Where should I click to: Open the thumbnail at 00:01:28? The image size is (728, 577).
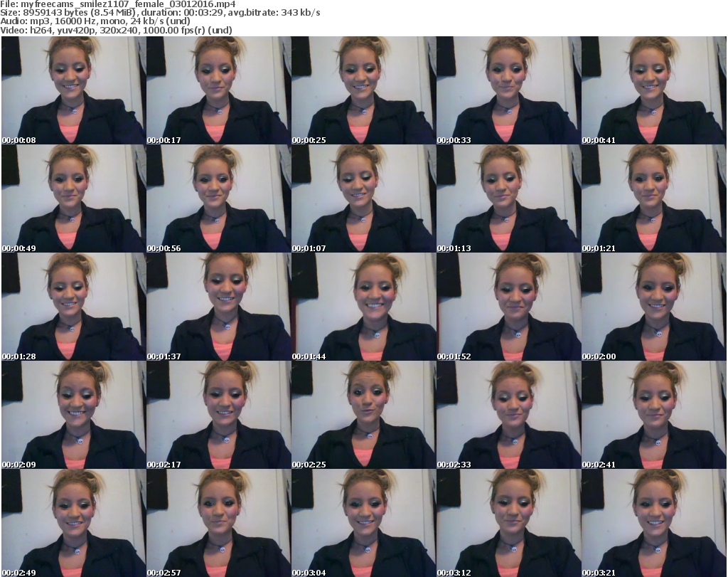pos(73,307)
